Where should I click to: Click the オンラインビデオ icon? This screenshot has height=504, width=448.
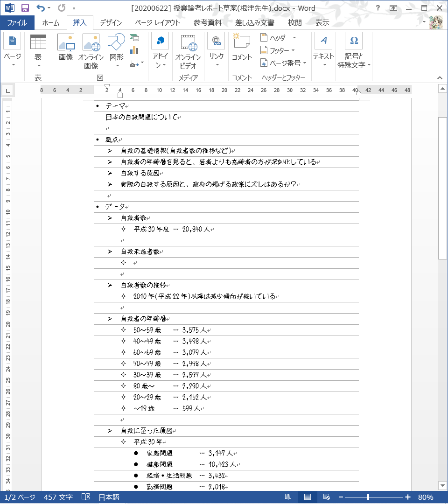coord(188,48)
